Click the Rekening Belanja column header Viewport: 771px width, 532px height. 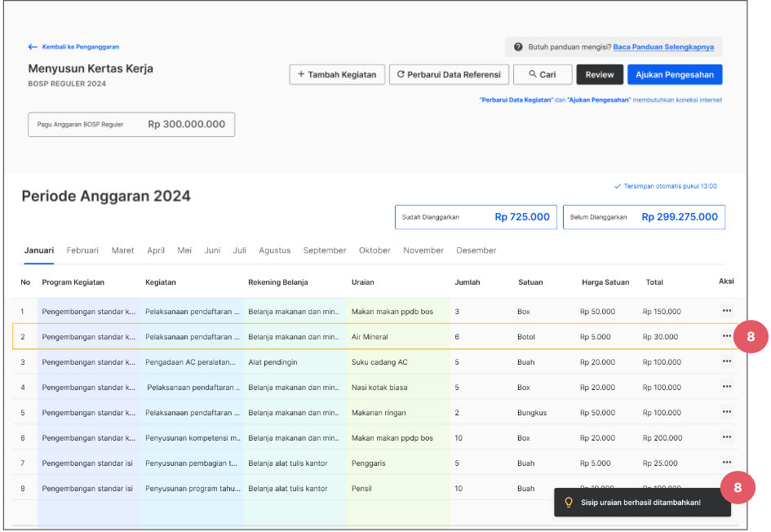click(x=278, y=282)
